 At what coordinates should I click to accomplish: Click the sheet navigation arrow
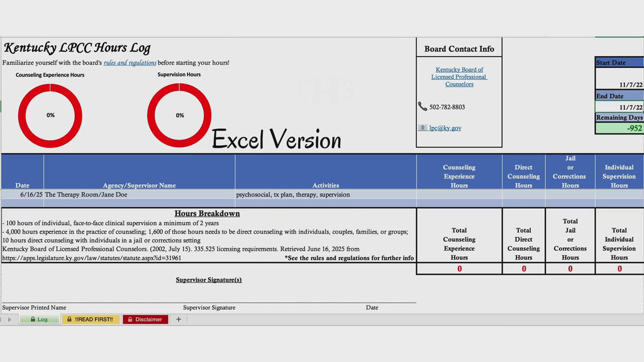pos(9,319)
